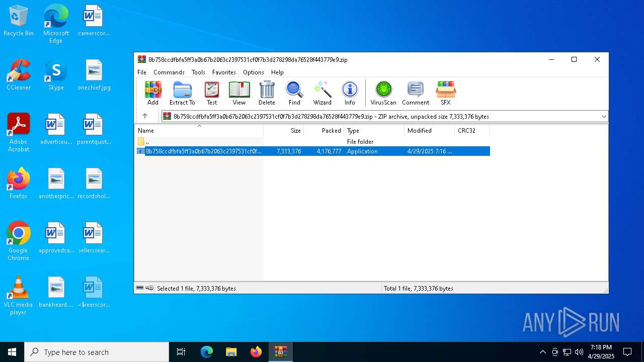Click the volume icon in system tray
644x362 pixels.
[579, 352]
